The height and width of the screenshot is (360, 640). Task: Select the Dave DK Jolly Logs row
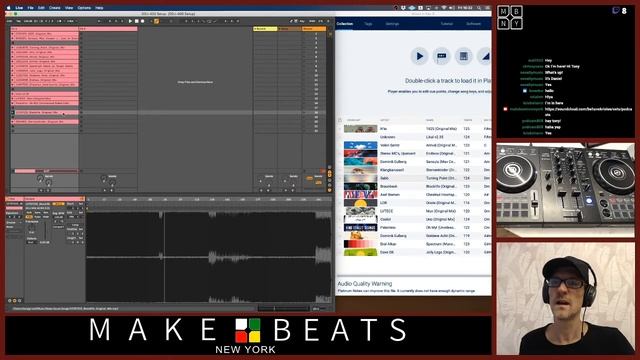414,252
